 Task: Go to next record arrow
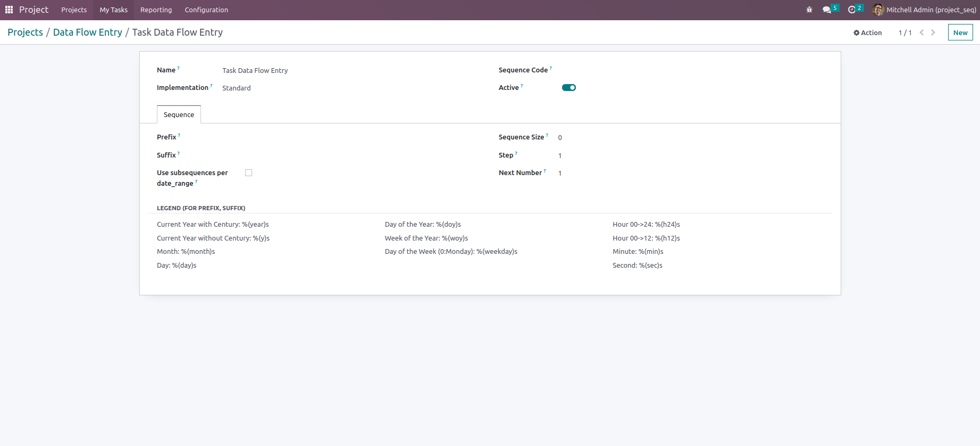point(933,32)
